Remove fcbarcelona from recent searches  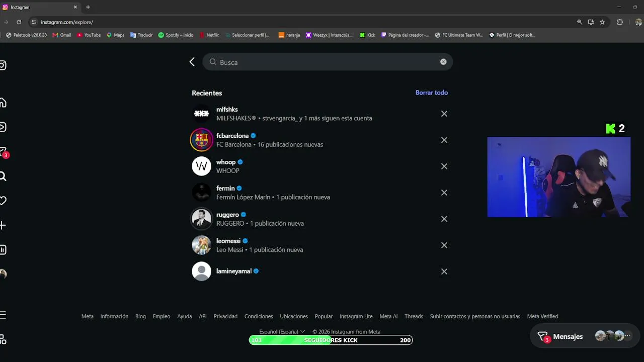coord(444,140)
